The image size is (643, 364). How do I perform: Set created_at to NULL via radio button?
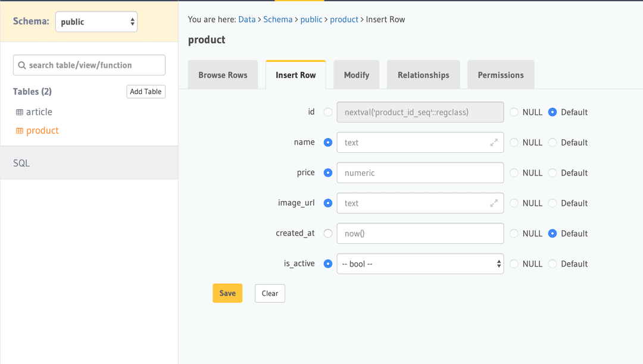coord(514,233)
